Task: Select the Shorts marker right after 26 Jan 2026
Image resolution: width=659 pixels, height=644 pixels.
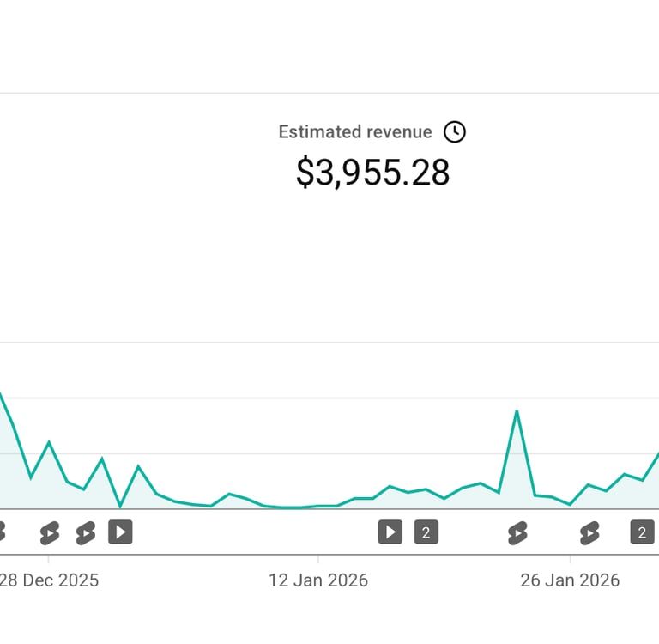Action: (589, 532)
